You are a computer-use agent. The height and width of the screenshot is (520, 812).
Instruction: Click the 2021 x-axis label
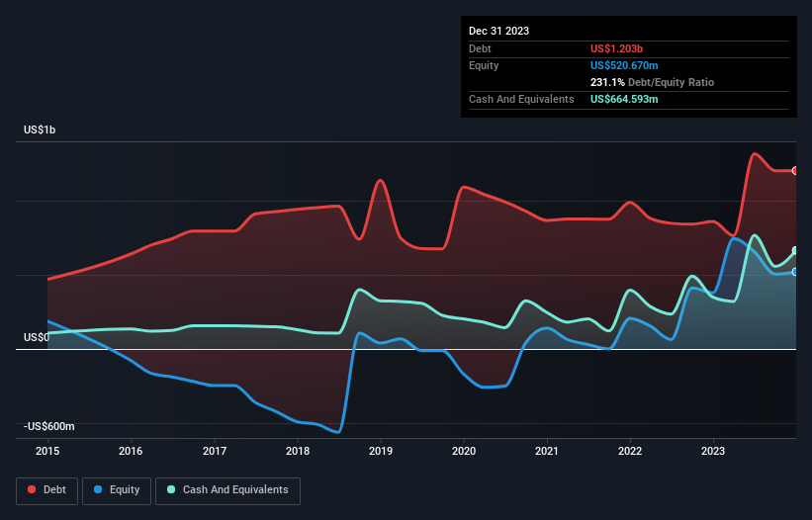(547, 451)
